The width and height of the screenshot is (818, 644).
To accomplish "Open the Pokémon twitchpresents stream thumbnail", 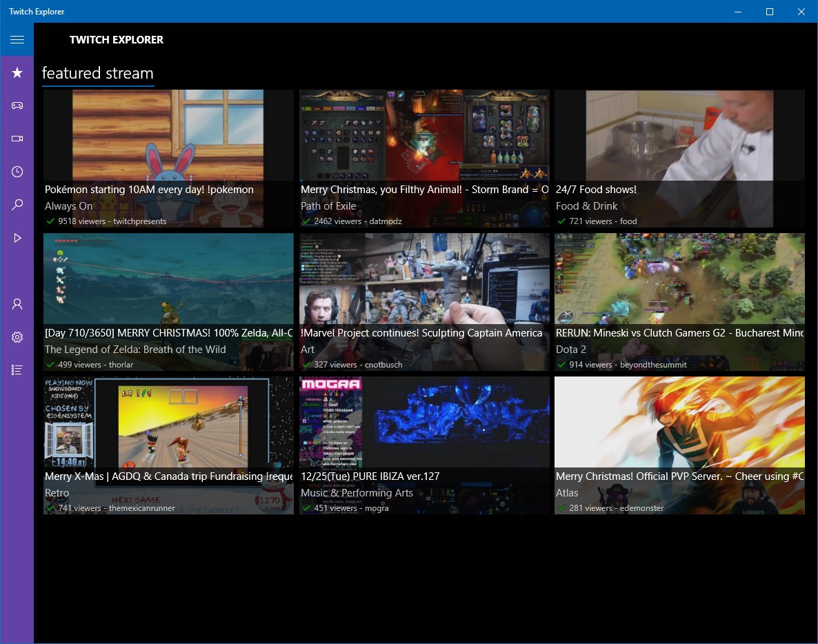I will click(168, 159).
